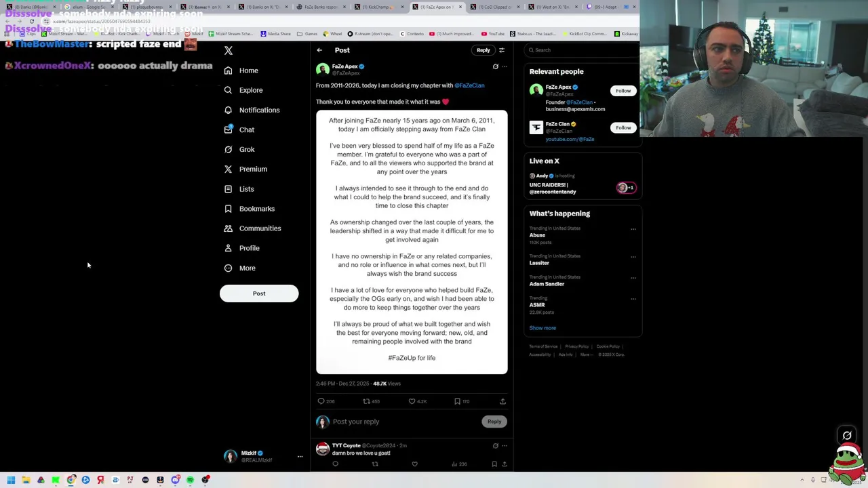Click 'Show more' under What's happening
Image resolution: width=868 pixels, height=488 pixels.
[542, 328]
